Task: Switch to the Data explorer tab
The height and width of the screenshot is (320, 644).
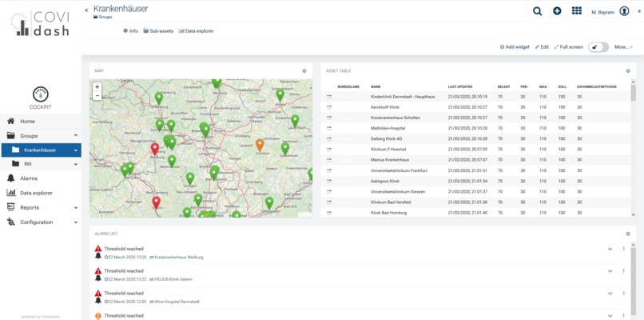Action: coord(196,31)
